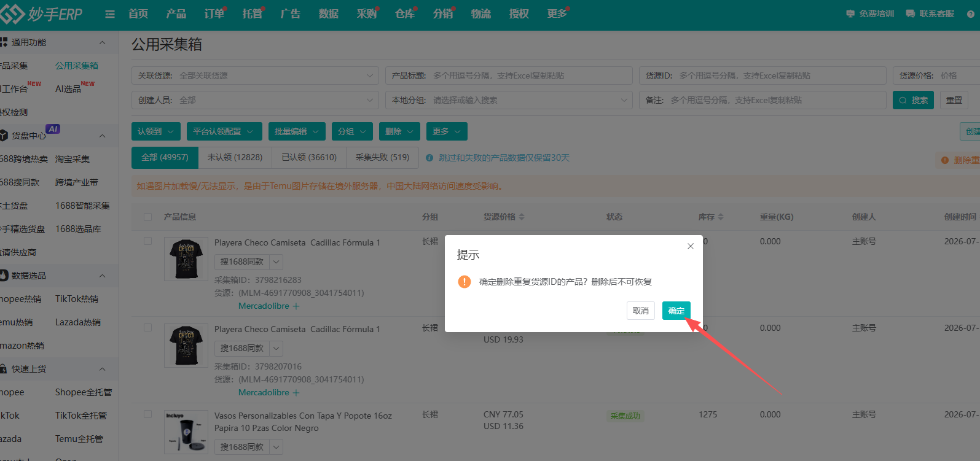The height and width of the screenshot is (461, 980).
Task: Open the 首页 menu
Action: (138, 14)
